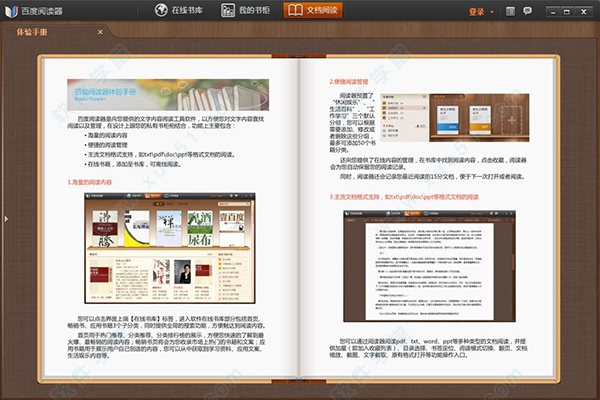Click the 登录 login link
600x400 pixels.
476,12
